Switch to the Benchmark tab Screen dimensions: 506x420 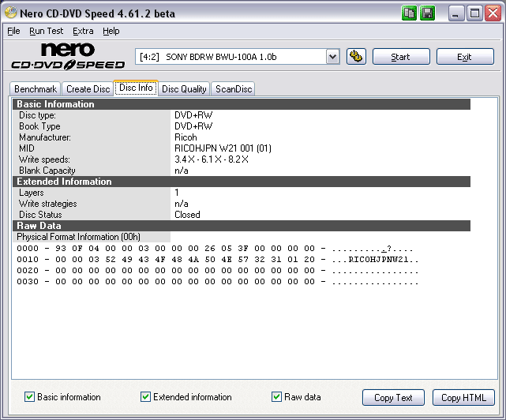[x=36, y=88]
